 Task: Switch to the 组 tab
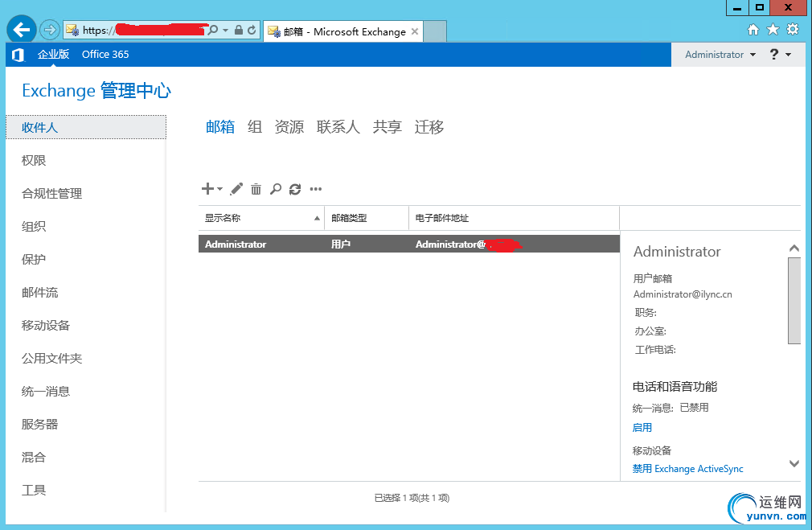click(254, 127)
